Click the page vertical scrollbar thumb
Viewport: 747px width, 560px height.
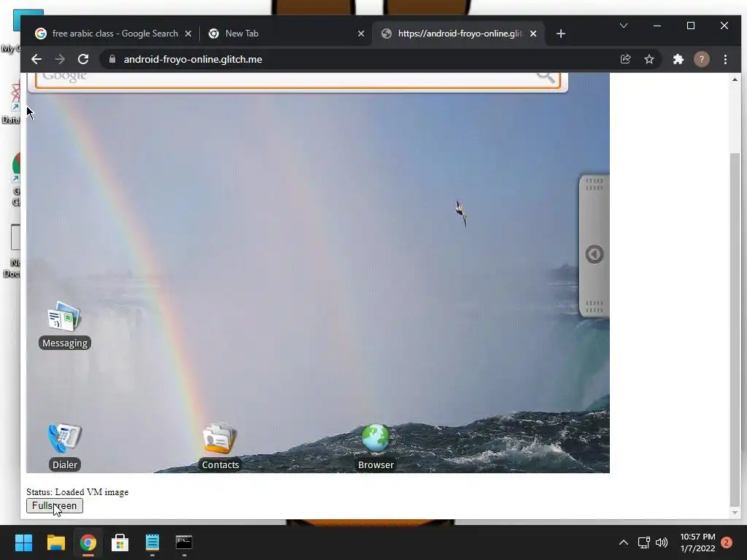click(x=735, y=330)
